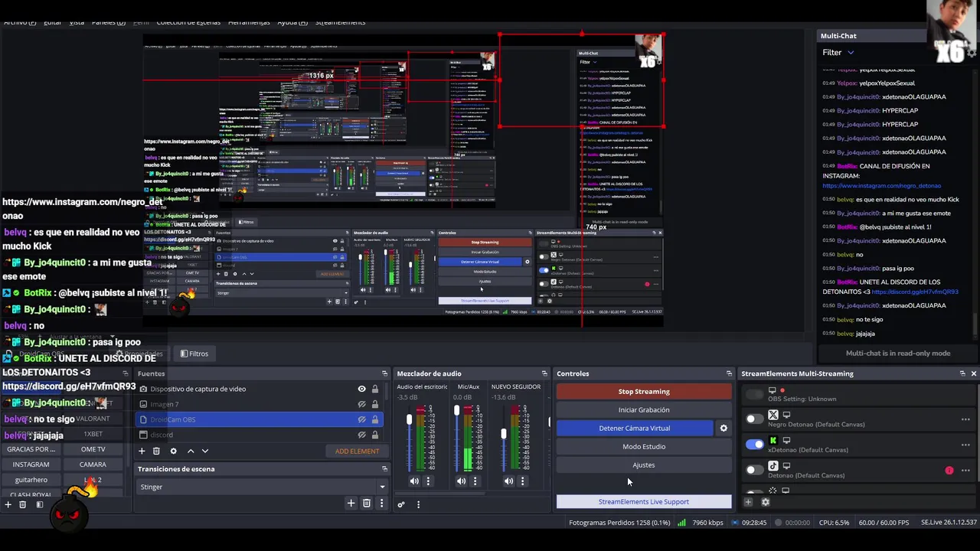Disable xDetonao streaming toggle
Screen dimensions: 980x551
coord(755,444)
